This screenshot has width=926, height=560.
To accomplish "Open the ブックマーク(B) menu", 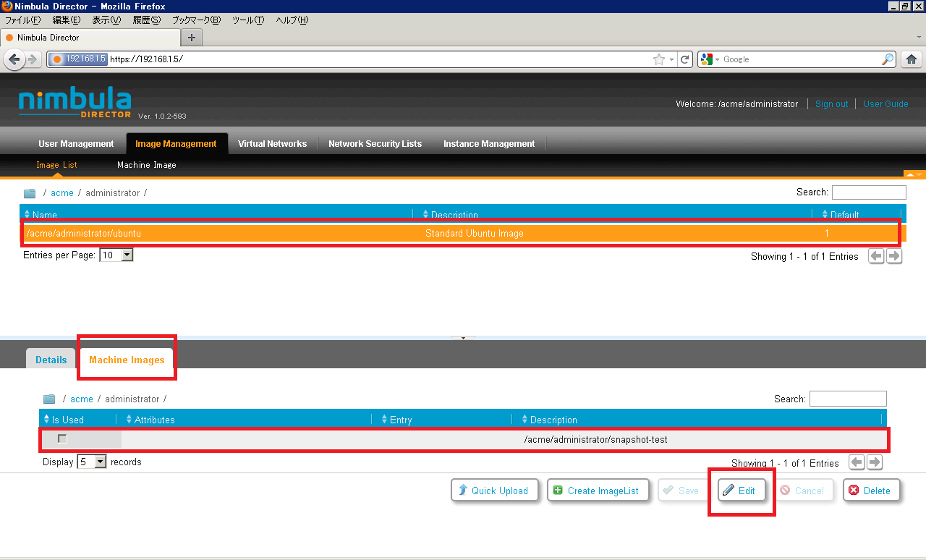I will [x=196, y=20].
